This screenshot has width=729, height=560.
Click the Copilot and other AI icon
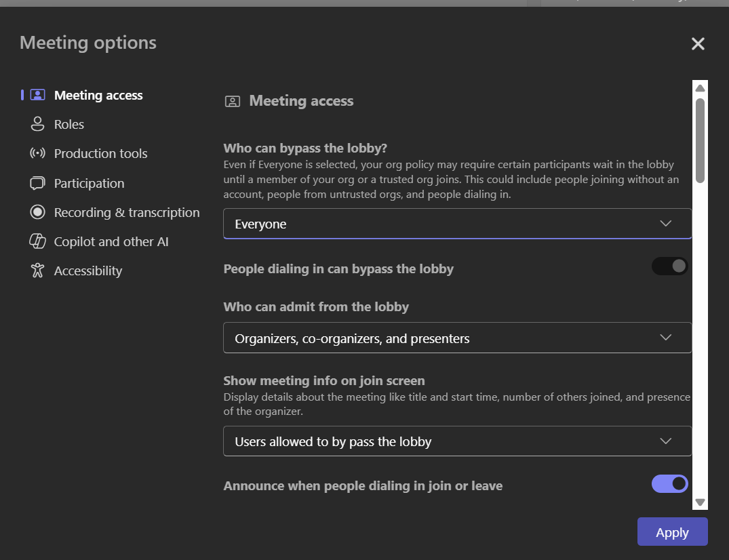click(x=38, y=241)
